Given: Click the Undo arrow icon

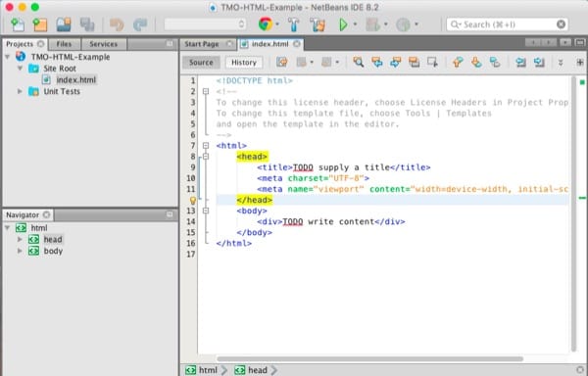Looking at the screenshot, I should pos(117,24).
